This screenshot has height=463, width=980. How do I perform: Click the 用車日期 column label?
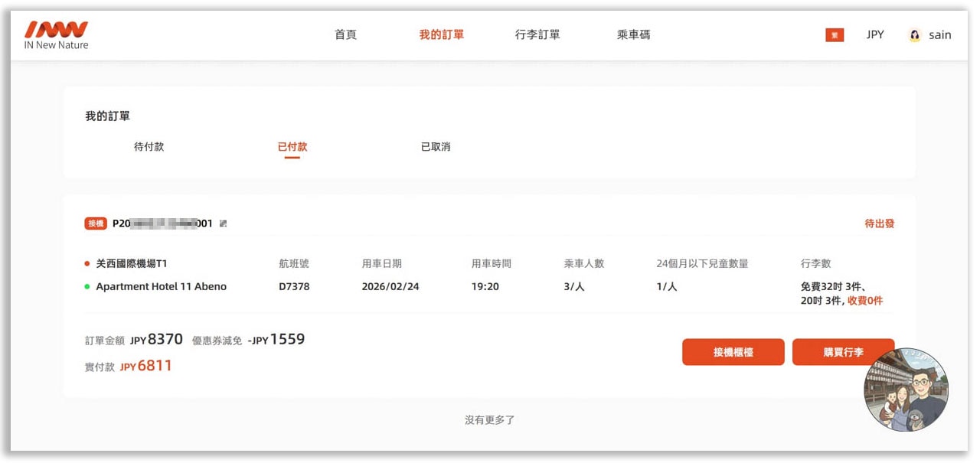381,263
